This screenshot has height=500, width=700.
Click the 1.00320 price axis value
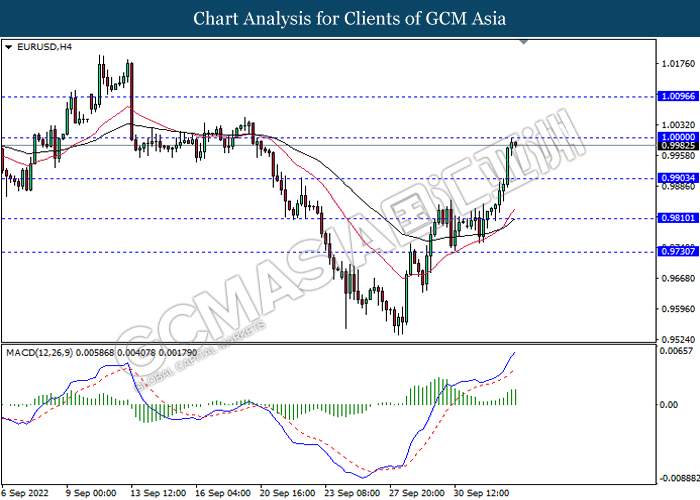[x=678, y=125]
